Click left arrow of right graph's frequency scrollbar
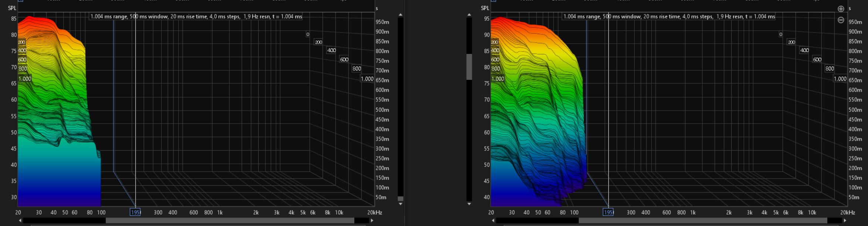Viewport: 868px width, 226px height. pyautogui.click(x=493, y=220)
